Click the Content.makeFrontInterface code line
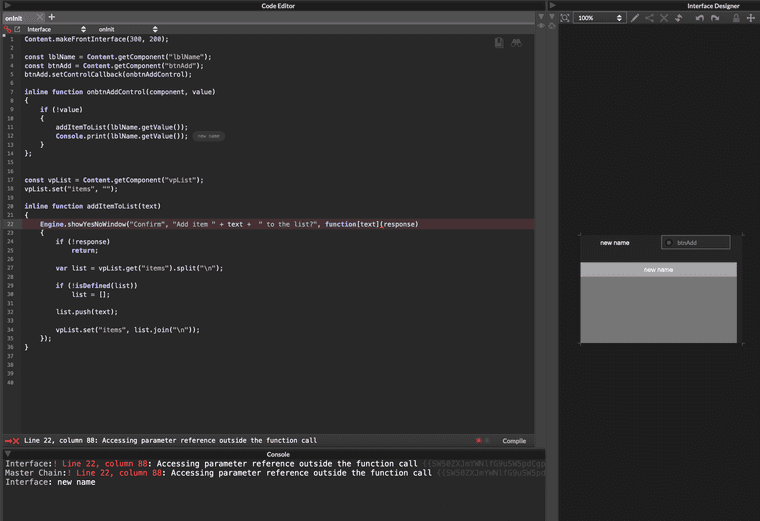Viewport: 760px width, 521px height. [x=96, y=39]
